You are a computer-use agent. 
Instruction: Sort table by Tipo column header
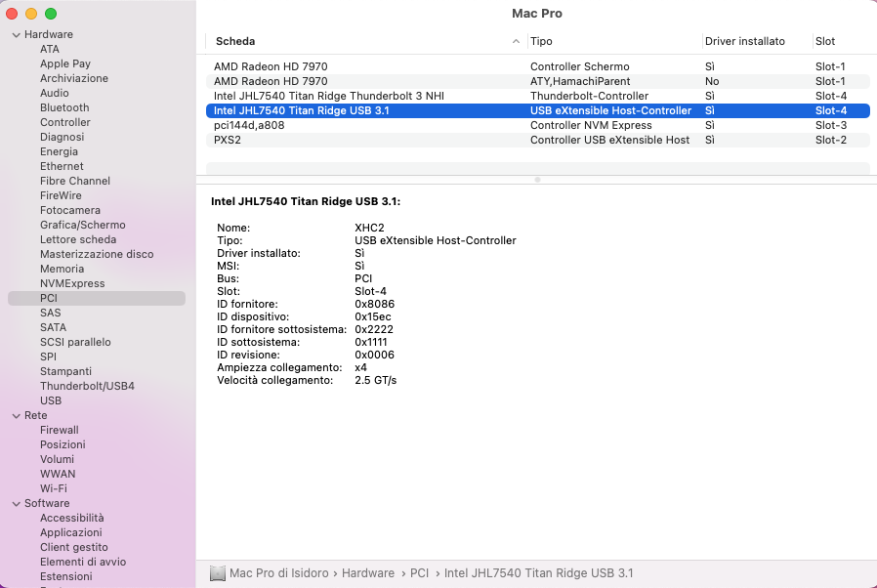point(541,41)
